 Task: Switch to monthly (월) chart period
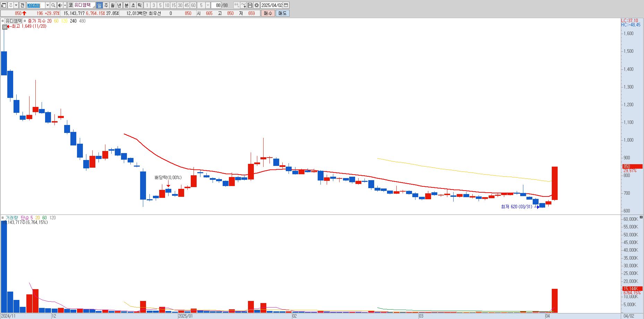point(113,5)
